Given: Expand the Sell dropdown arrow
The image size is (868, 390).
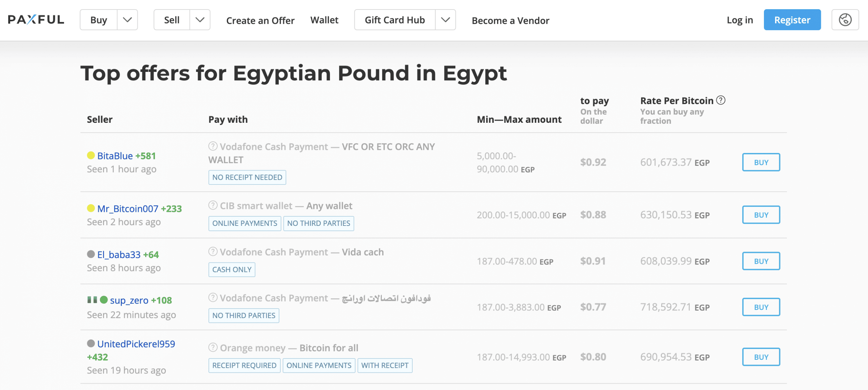Looking at the screenshot, I should point(200,20).
